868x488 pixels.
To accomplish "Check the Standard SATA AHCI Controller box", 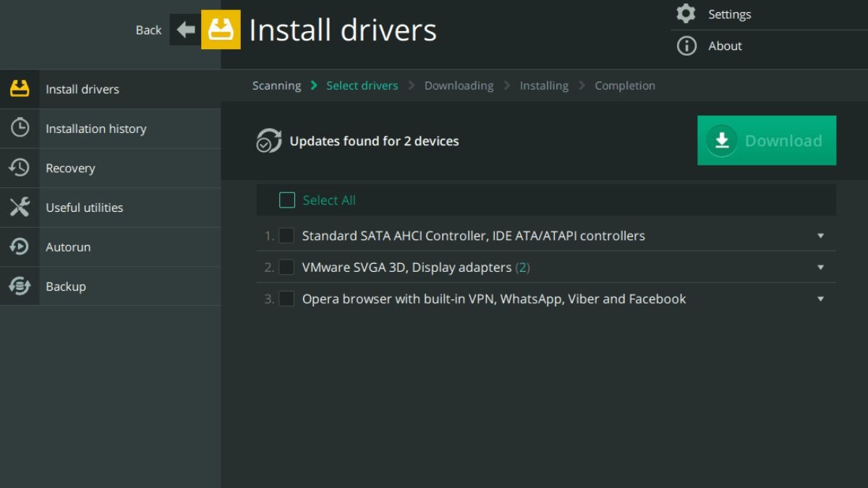I will tap(286, 236).
